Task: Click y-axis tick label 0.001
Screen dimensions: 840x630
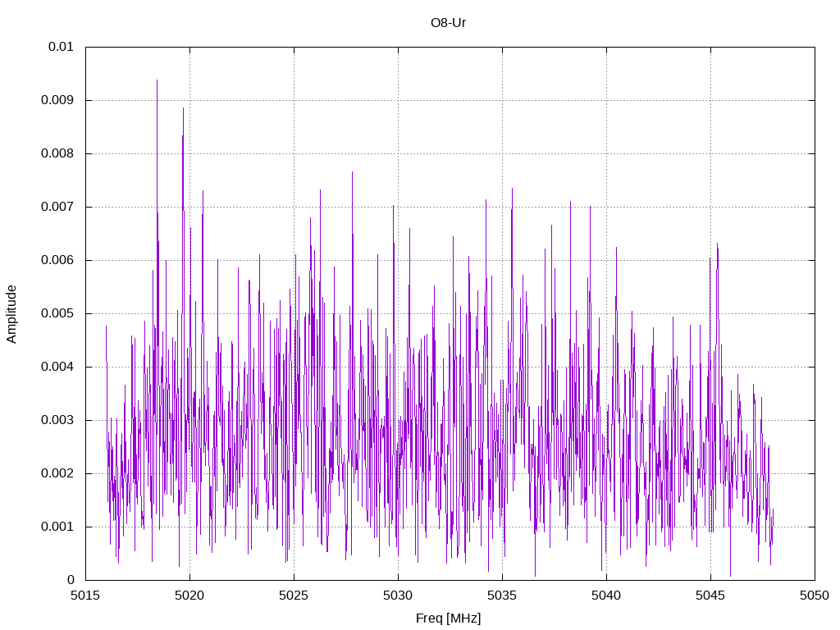Action: coord(57,527)
